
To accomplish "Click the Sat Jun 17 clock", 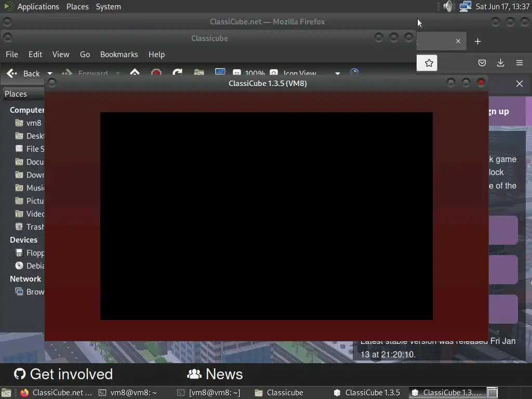I will (x=502, y=6).
